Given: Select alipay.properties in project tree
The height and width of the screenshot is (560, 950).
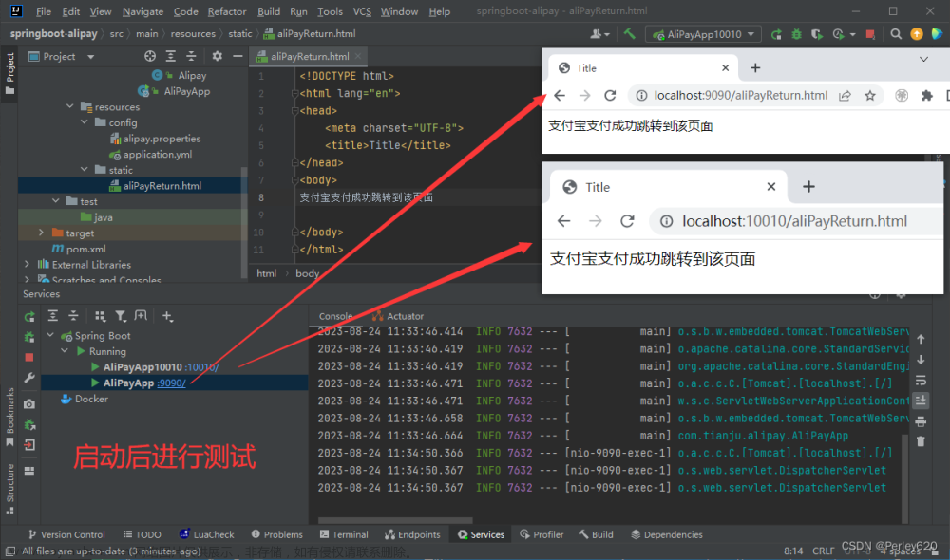Looking at the screenshot, I should 155,139.
